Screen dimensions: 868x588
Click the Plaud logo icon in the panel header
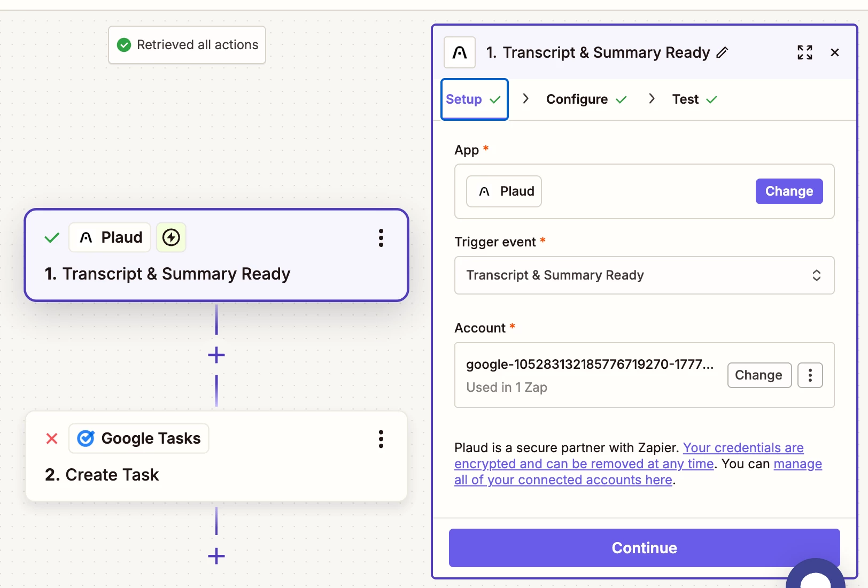point(460,52)
